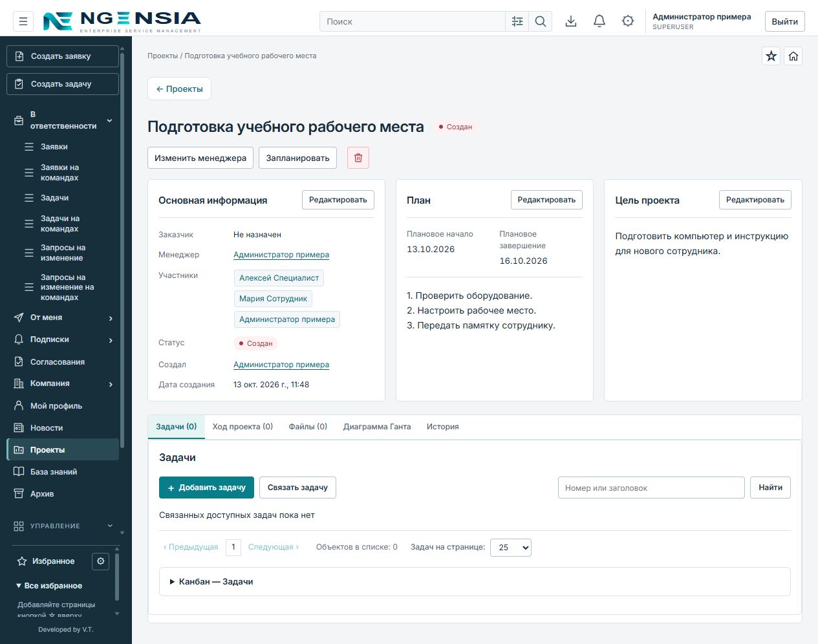The image size is (818, 644).
Task: Click the Проекты breadcrumb link
Action: tap(162, 56)
